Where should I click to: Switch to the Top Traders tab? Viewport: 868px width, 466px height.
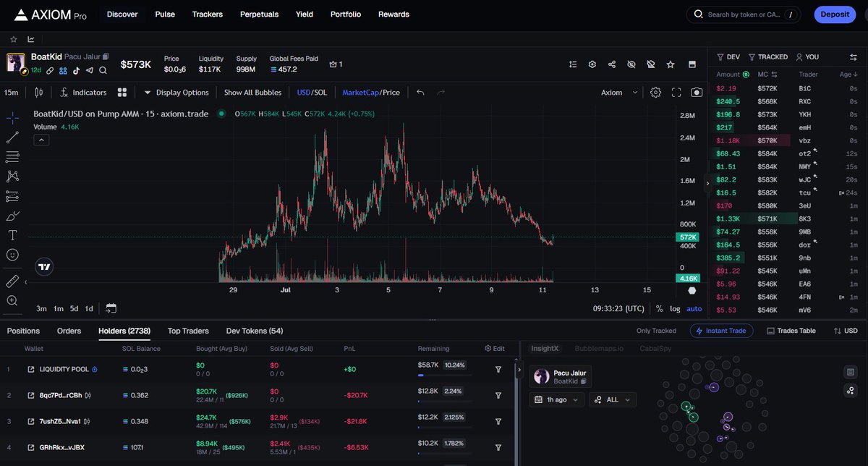(x=188, y=331)
